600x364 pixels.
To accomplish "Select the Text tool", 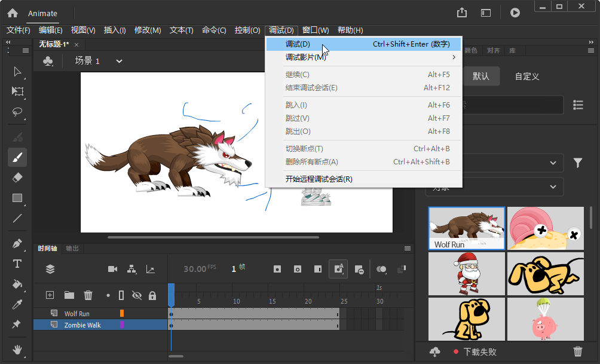I will pyautogui.click(x=17, y=264).
